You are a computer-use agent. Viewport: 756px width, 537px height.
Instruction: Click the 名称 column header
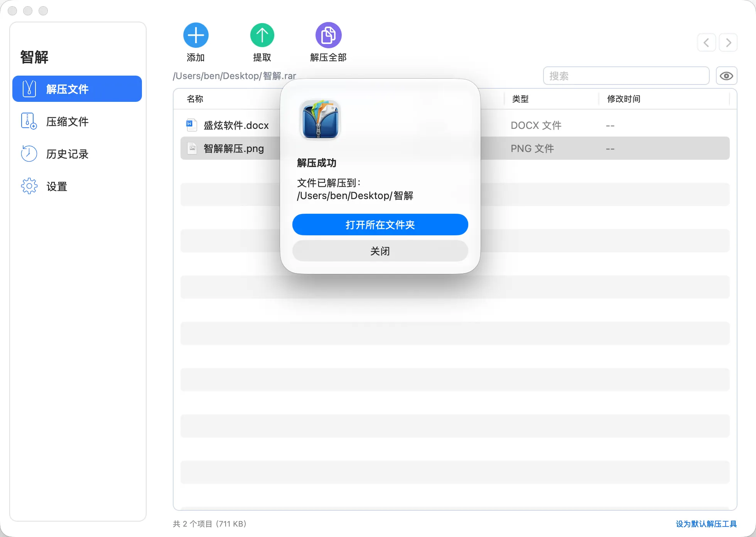pos(195,99)
